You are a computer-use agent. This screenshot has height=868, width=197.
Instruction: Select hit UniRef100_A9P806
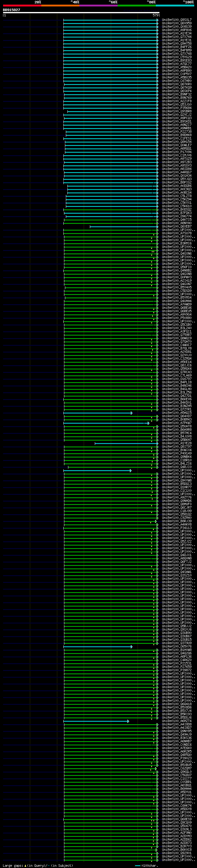click(177, 30)
